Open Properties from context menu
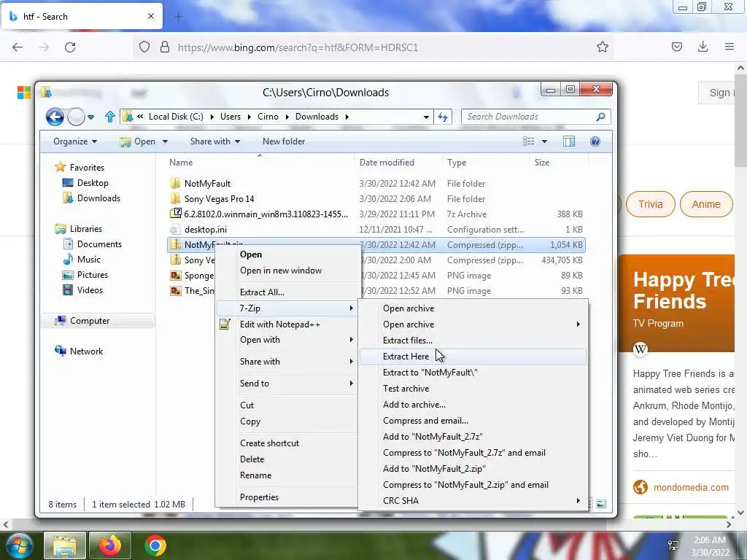Screen dimensions: 747x560 click(287, 497)
